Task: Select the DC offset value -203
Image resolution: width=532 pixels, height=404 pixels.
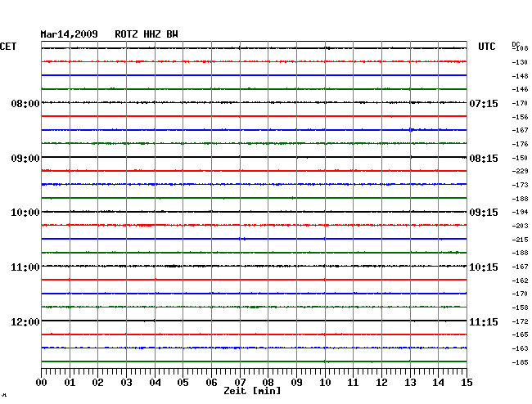Action: point(520,226)
